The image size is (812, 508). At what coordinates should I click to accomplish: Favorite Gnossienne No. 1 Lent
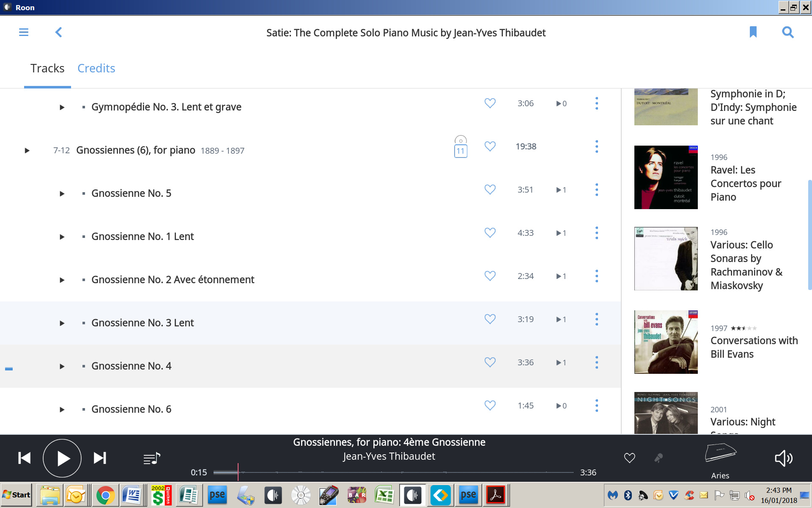[x=490, y=233]
